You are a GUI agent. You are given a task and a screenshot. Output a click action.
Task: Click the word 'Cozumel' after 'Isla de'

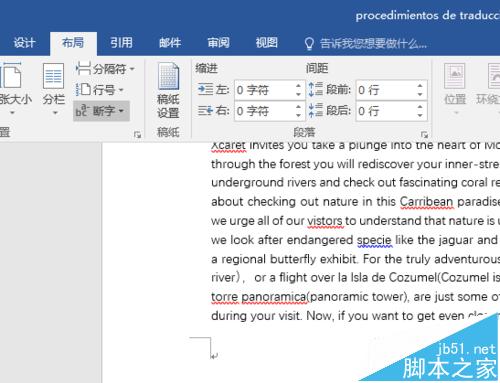click(x=413, y=277)
